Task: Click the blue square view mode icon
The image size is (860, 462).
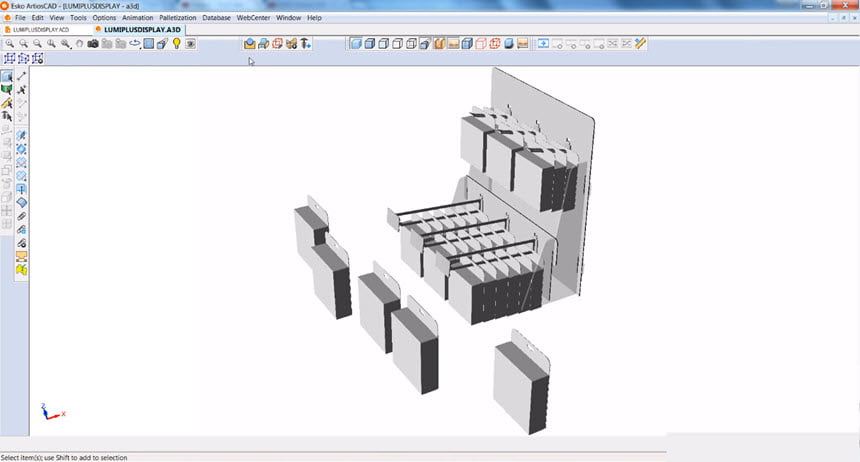Action: pyautogui.click(x=149, y=43)
